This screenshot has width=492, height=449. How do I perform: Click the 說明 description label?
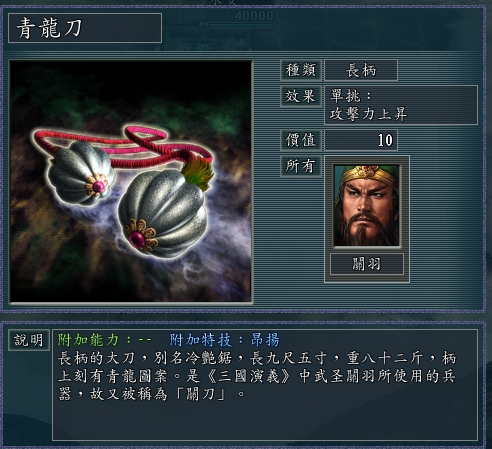pos(29,340)
